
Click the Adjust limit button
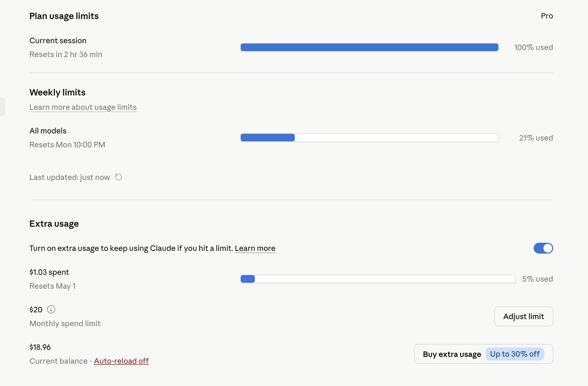tap(524, 316)
